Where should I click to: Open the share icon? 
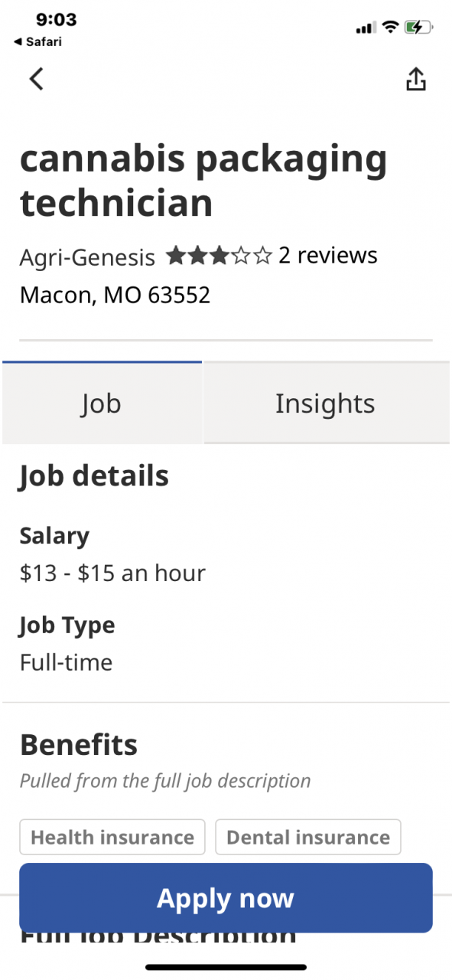(415, 78)
